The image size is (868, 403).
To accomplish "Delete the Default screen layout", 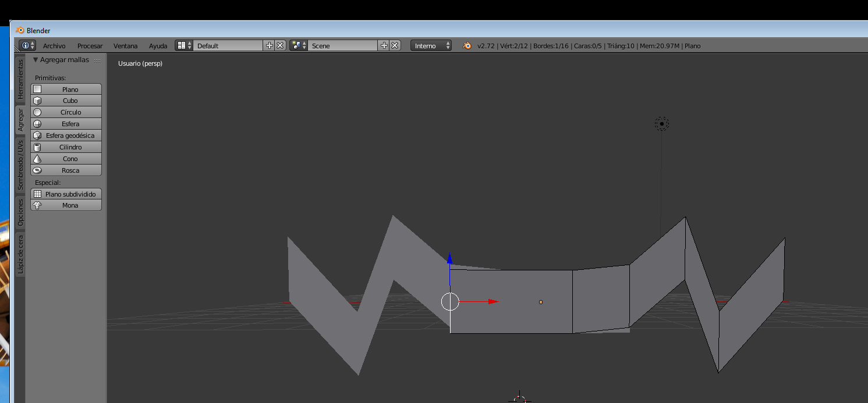I will [280, 45].
